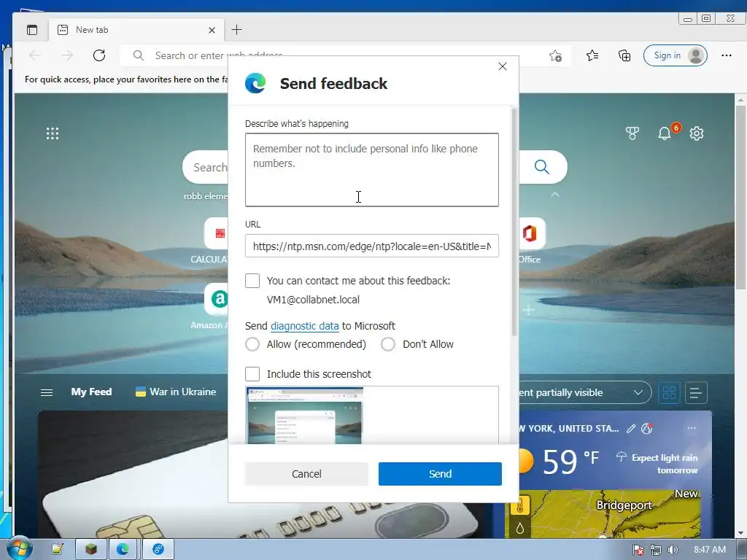Click the feedback description text box
The image size is (747, 560).
coord(372,170)
